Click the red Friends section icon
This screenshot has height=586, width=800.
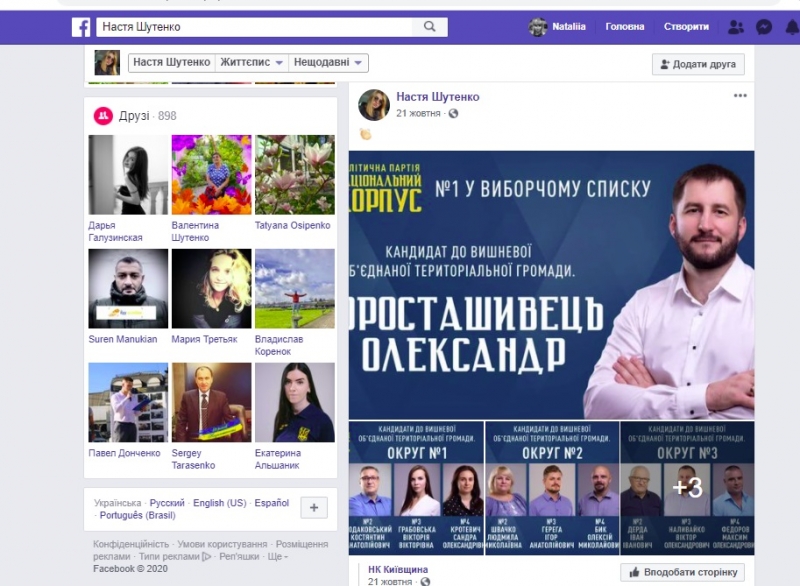pyautogui.click(x=102, y=116)
